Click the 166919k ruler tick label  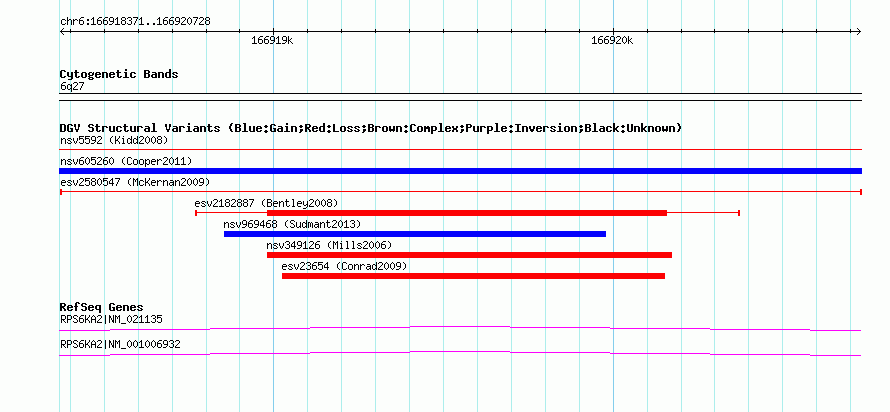tap(272, 41)
